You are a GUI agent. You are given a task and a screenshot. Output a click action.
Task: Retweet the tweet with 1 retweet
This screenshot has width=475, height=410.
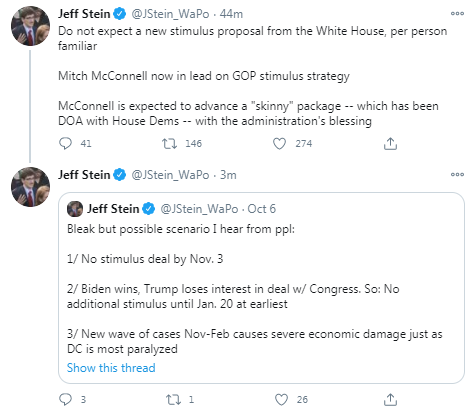173,399
